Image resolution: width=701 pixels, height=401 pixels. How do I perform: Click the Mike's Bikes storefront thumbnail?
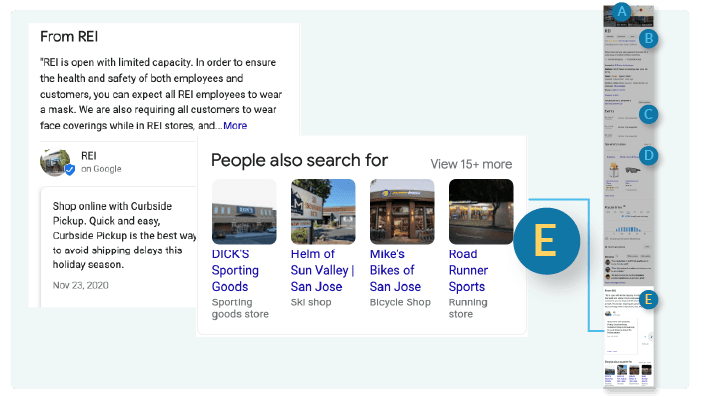tap(402, 212)
